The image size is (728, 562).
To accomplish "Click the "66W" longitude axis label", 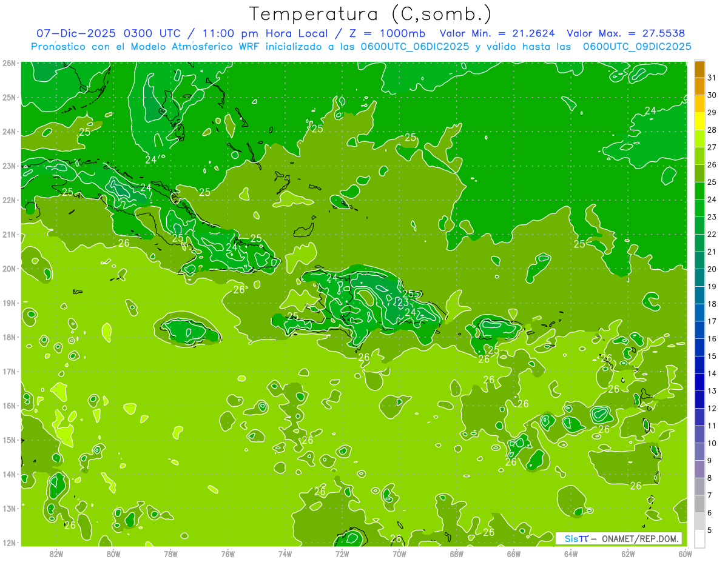I will [x=514, y=554].
